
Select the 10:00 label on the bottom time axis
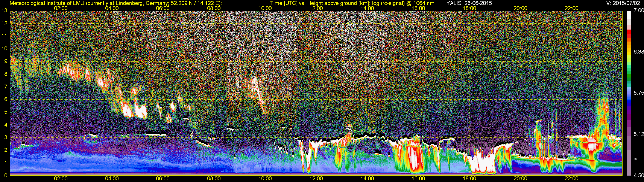(265, 179)
